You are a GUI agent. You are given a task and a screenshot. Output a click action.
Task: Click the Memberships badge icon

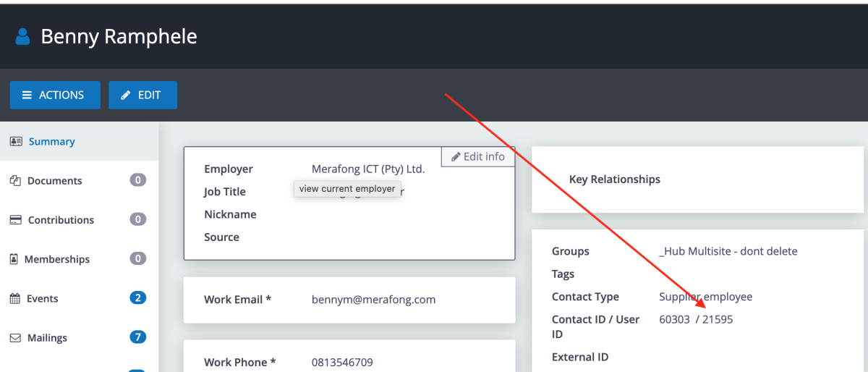point(14,259)
